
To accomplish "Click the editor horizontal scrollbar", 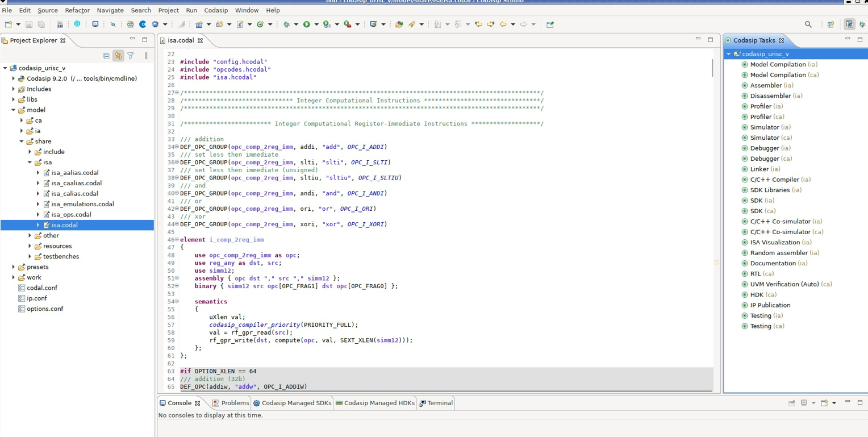I will [x=446, y=391].
